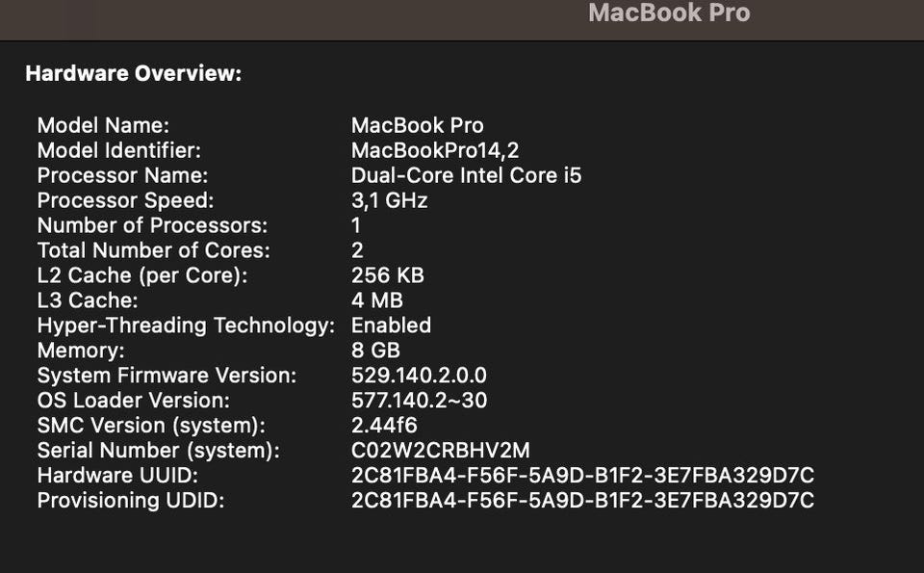924x573 pixels.
Task: Click the Model Name value MacBook Pro
Action: pos(417,125)
